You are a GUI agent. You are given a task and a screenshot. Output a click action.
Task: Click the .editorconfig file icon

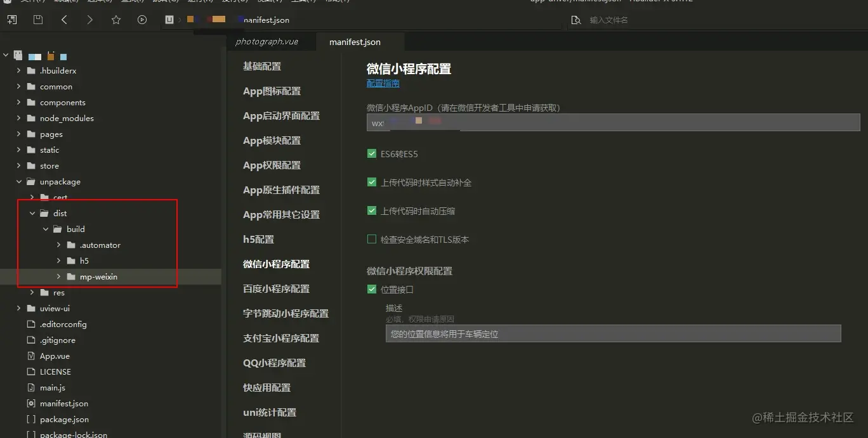[x=31, y=324]
